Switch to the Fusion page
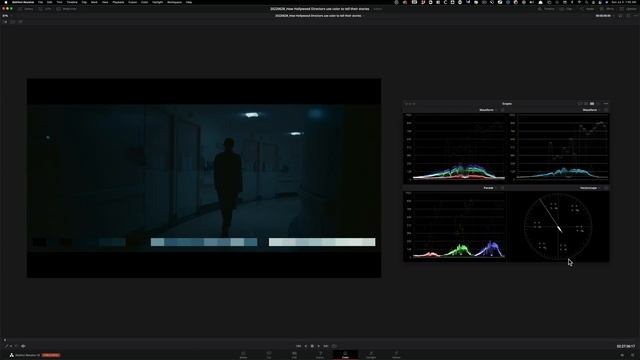 click(x=320, y=355)
